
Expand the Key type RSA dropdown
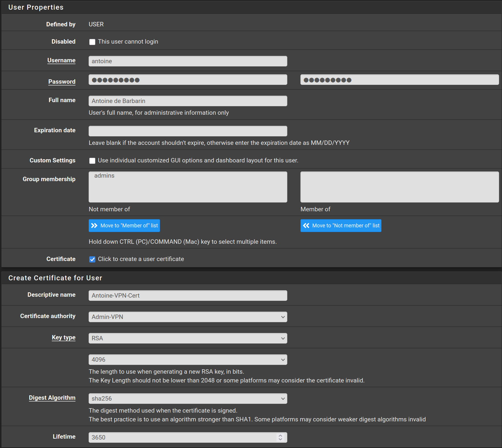pos(188,338)
